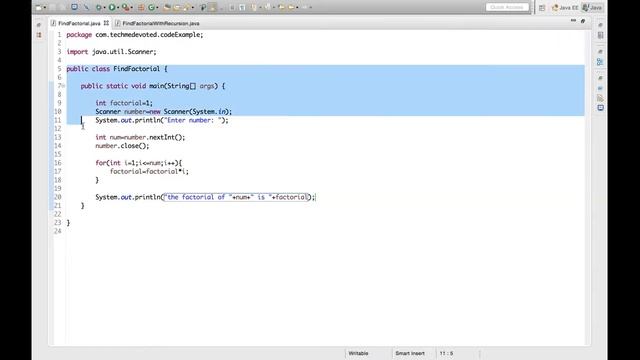This screenshot has height=360, width=640.
Task: Click the Open Type toolbar icon
Action: (x=167, y=7)
